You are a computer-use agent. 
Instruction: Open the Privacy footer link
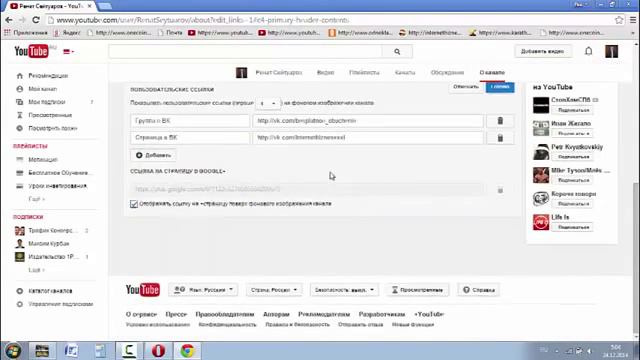coord(227,325)
